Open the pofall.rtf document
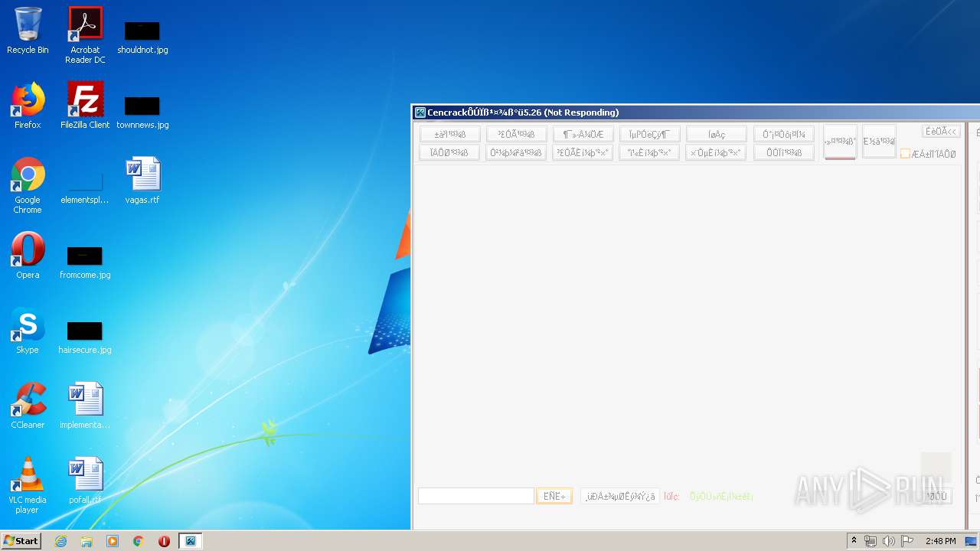Screen dimensions: 980x551 85,481
